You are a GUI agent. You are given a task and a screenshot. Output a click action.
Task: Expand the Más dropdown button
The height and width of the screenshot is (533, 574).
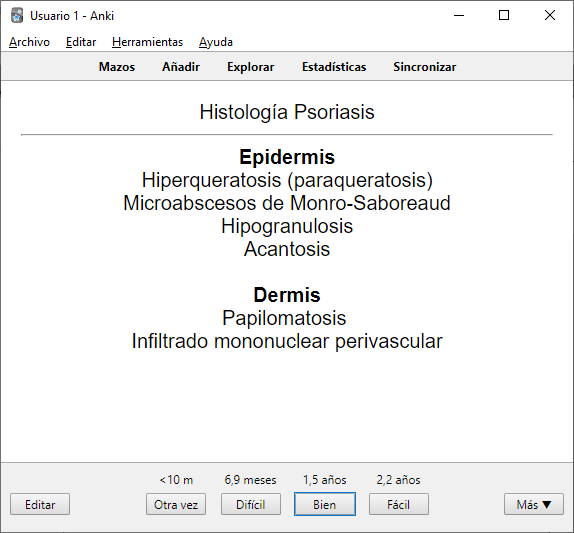pos(534,504)
